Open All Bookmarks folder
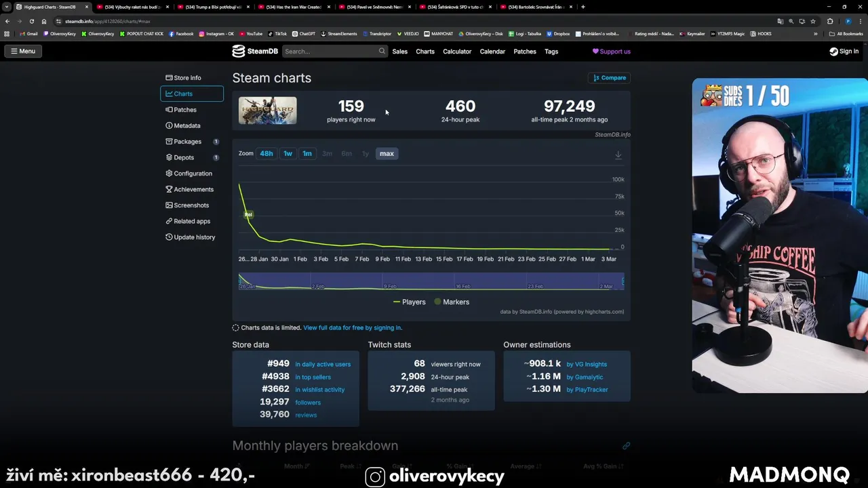The height and width of the screenshot is (488, 868). (846, 33)
